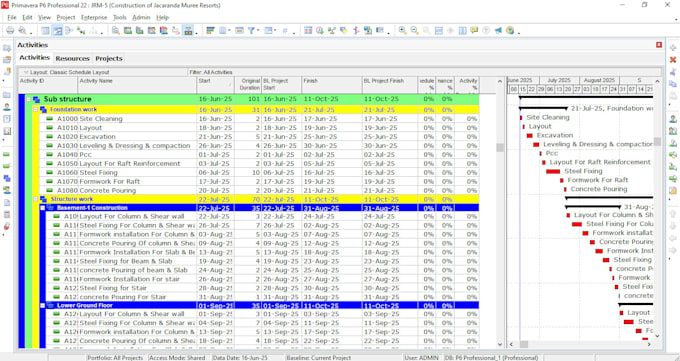Click the Steel Fixing red Gantt bar

(553, 171)
